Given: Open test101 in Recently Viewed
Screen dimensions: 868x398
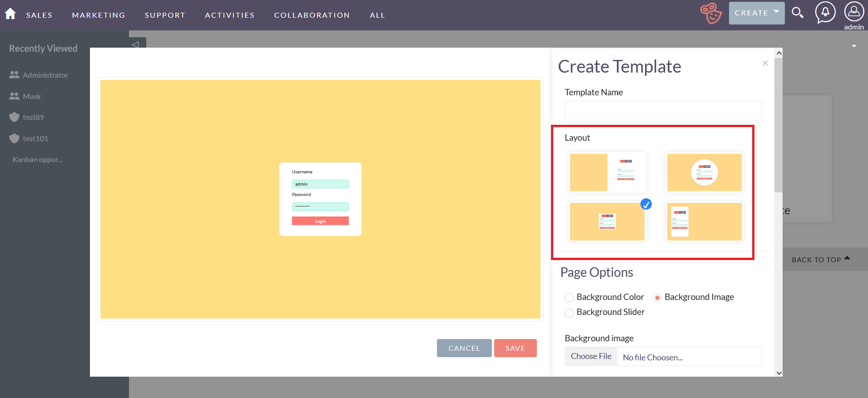Looking at the screenshot, I should click(x=35, y=138).
